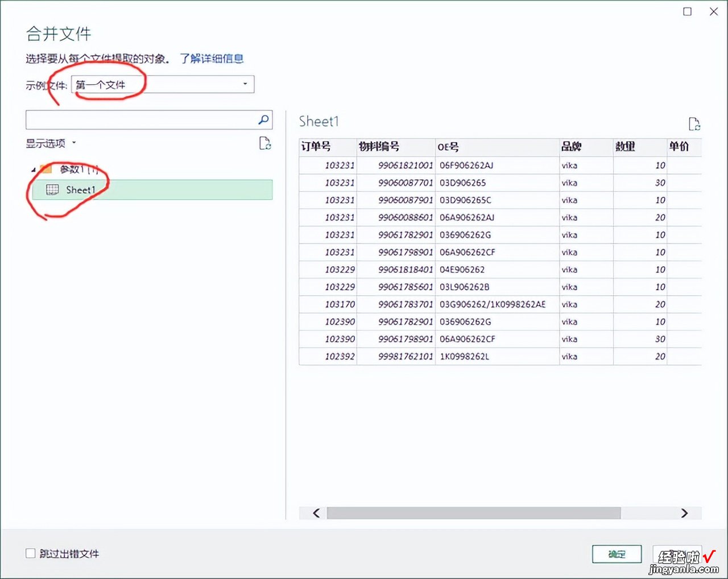The image size is (728, 579).
Task: Open the 示例文件 dropdown list
Action: click(x=163, y=84)
